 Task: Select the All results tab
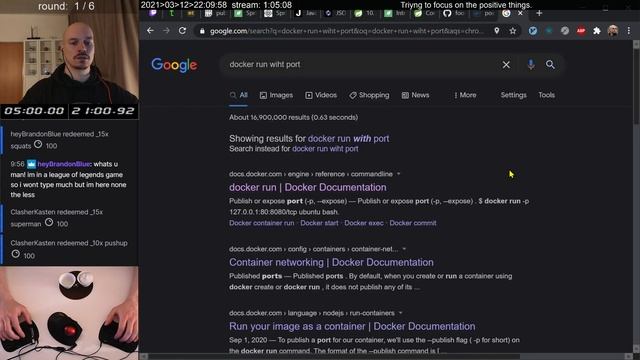click(x=238, y=95)
